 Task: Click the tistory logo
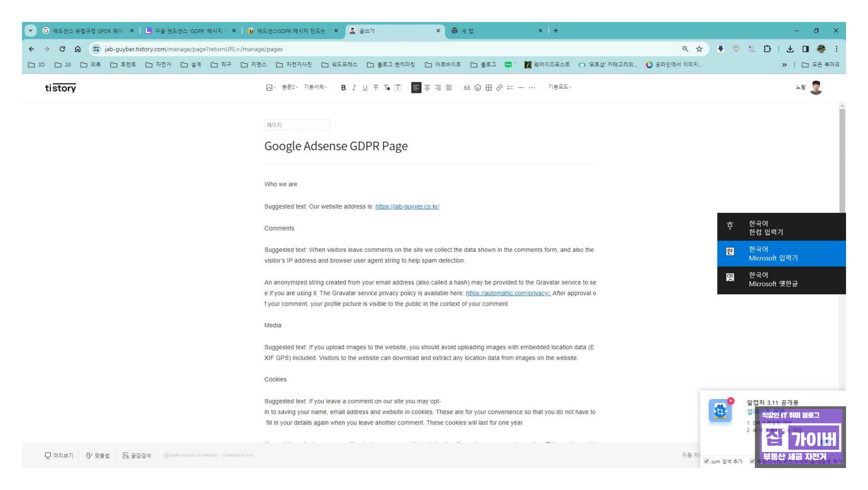click(60, 88)
